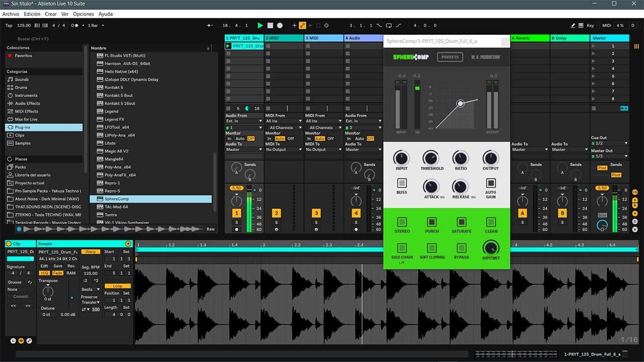Select Sounds category in browser
Screen dimensions: 644x362
click(43, 79)
